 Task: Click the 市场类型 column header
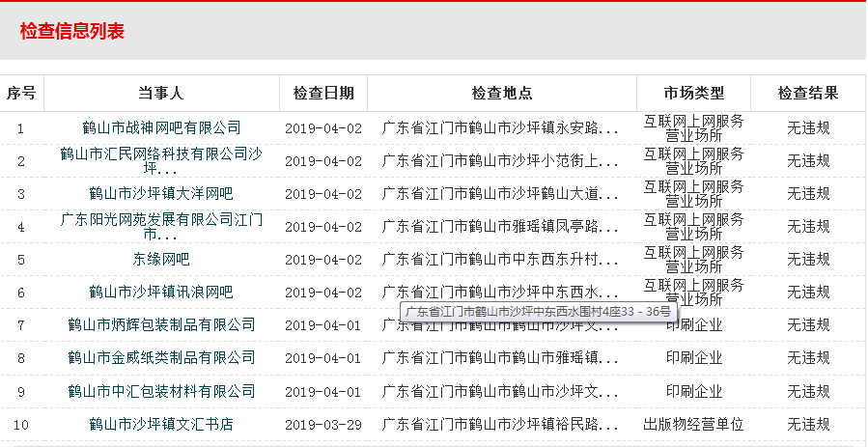point(693,94)
